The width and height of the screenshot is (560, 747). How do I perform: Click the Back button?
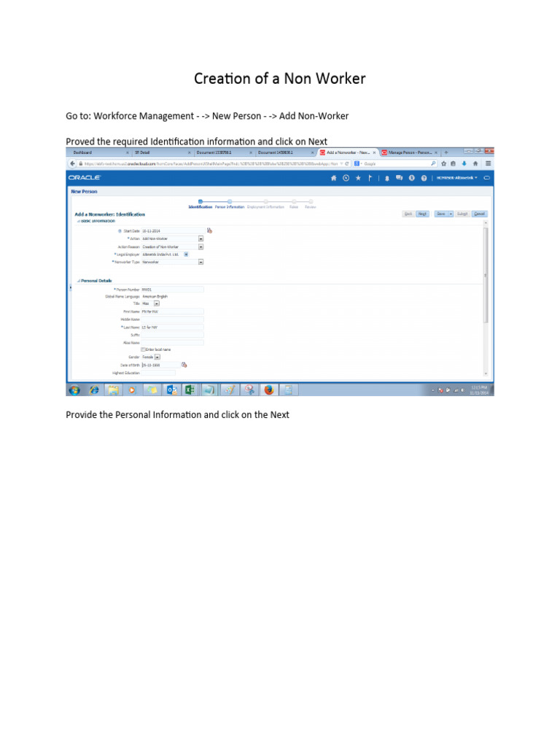408,214
